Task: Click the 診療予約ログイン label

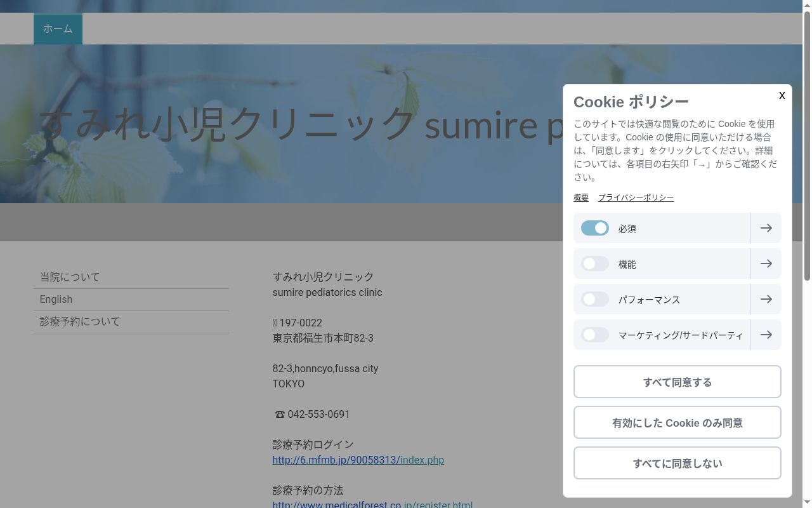Action: pyautogui.click(x=313, y=444)
